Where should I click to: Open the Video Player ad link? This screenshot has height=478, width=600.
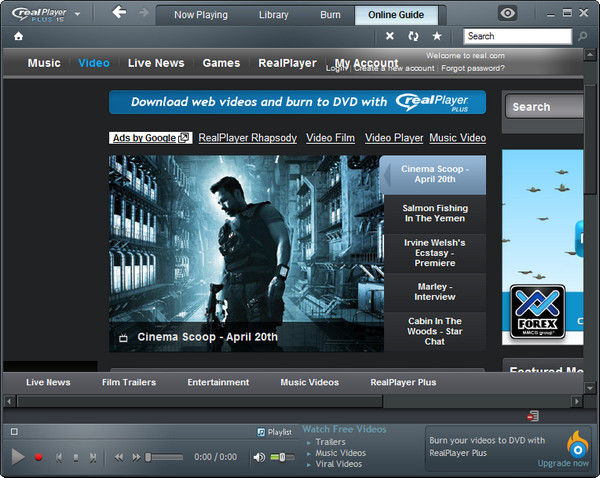click(x=394, y=138)
